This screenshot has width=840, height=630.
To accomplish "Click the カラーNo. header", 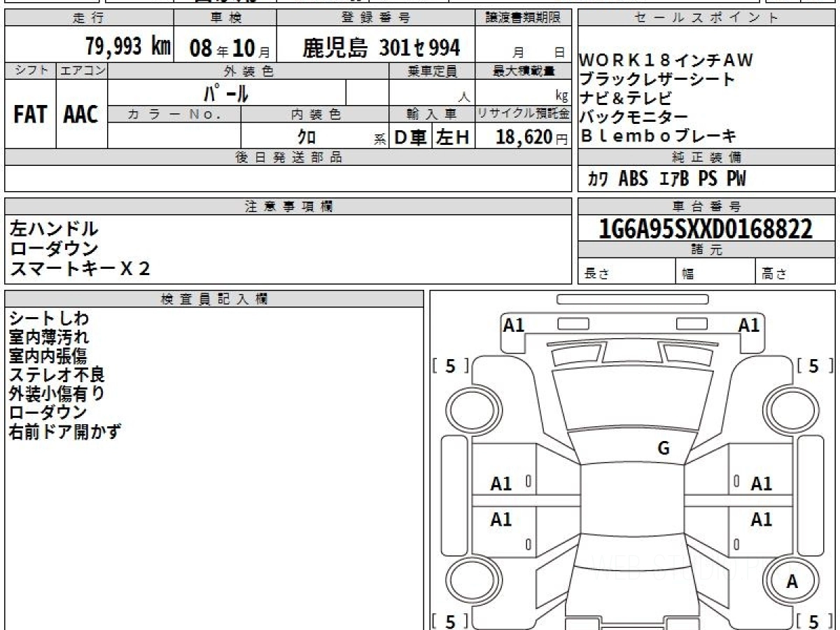I will point(174,114).
